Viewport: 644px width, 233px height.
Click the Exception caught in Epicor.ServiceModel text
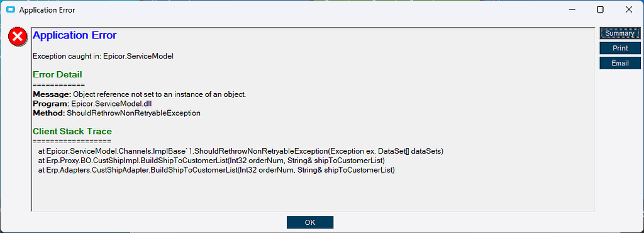tap(103, 56)
